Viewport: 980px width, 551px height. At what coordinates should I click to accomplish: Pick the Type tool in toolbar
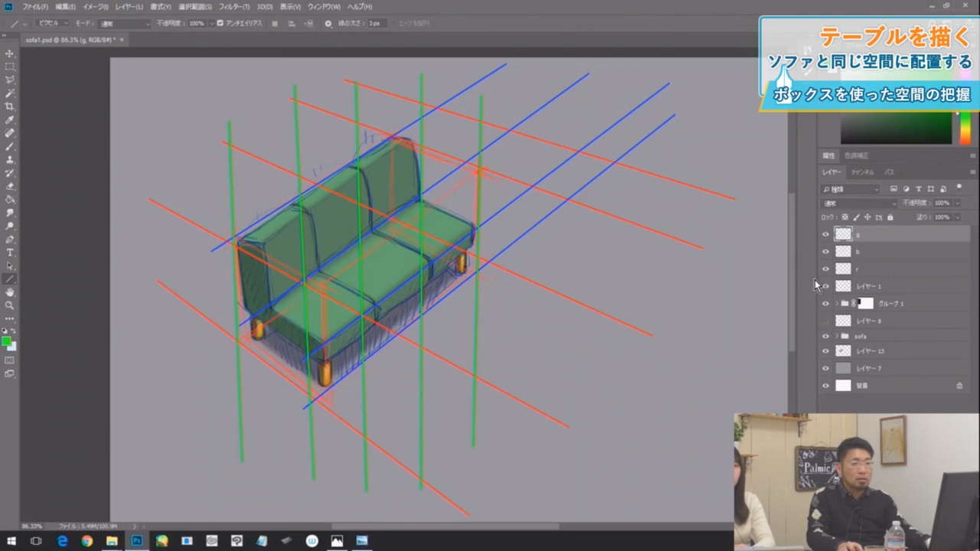click(10, 253)
